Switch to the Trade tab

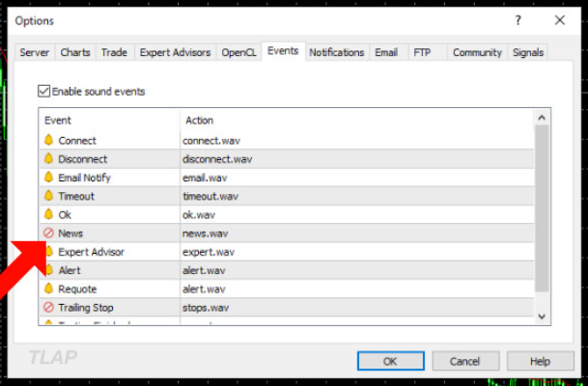point(114,52)
